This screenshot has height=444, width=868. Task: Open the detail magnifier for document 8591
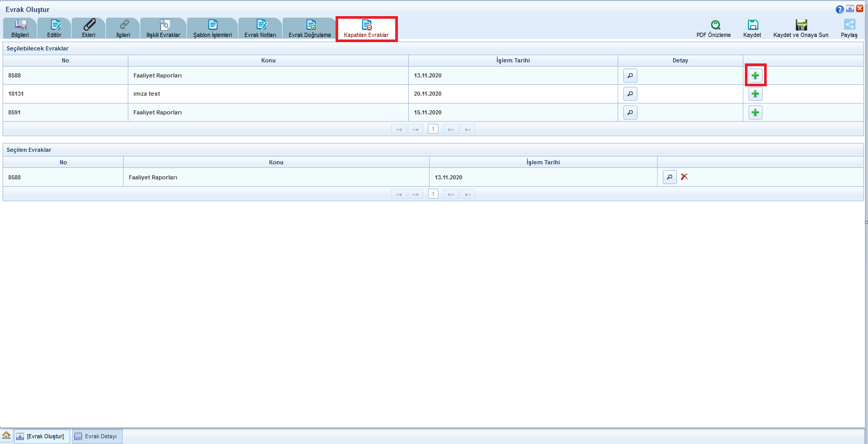click(x=630, y=113)
